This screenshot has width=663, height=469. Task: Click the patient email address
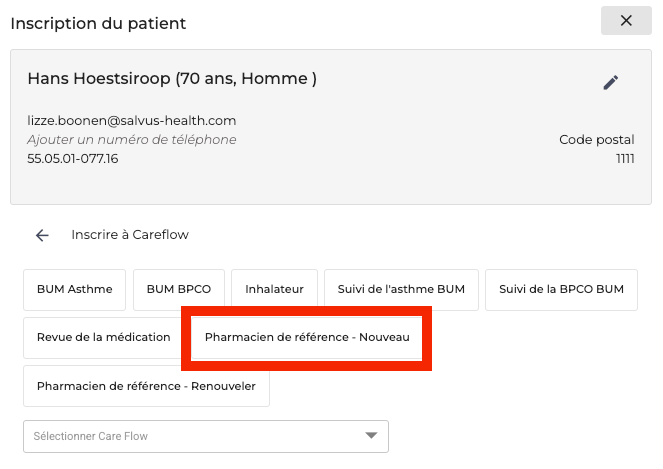pos(132,121)
